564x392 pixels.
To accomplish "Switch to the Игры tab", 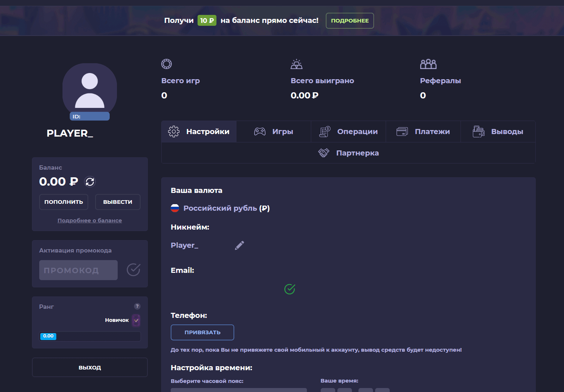I will coord(274,132).
